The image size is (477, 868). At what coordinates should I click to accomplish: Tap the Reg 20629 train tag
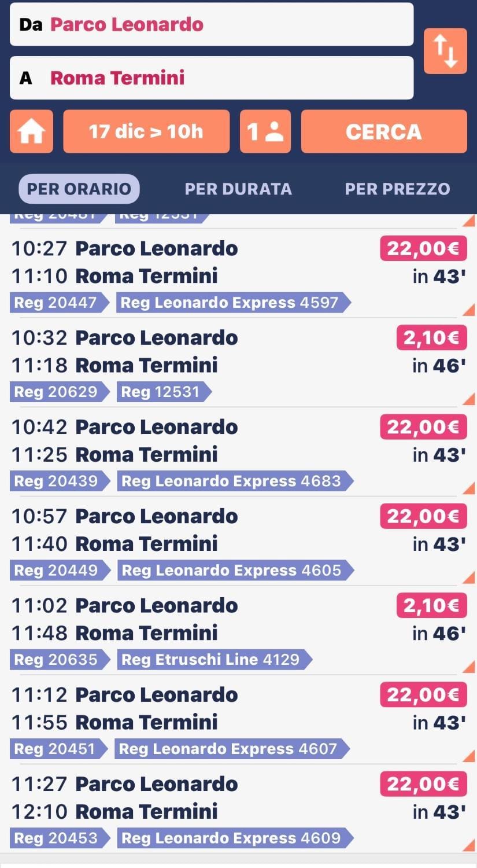(x=59, y=392)
